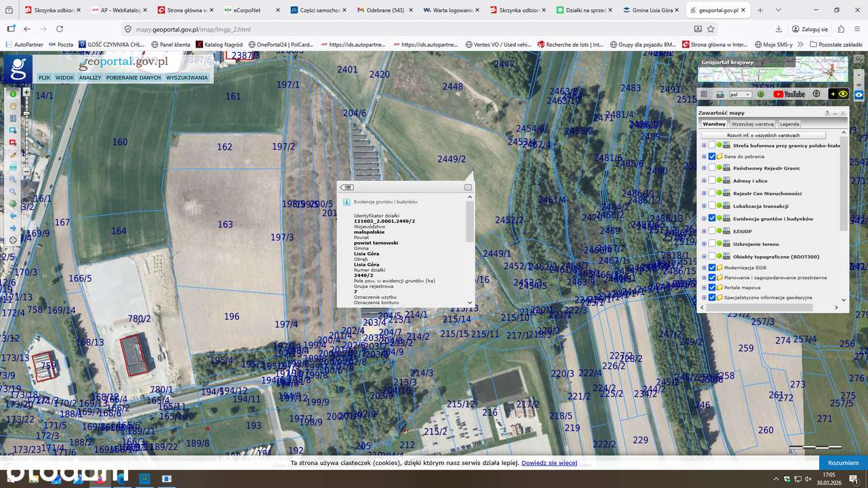Click the zoom in magnifier tool
The height and width of the screenshot is (488, 868).
coord(13,179)
